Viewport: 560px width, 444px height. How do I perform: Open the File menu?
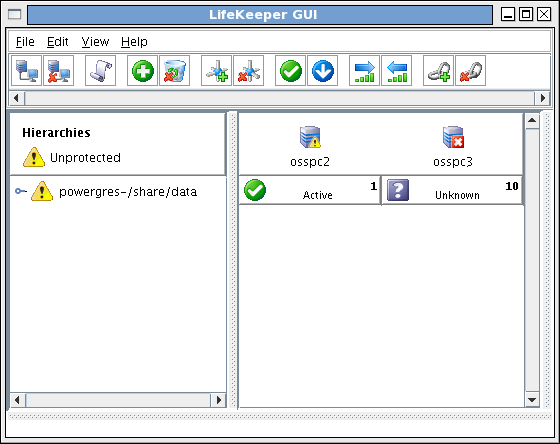pos(25,42)
